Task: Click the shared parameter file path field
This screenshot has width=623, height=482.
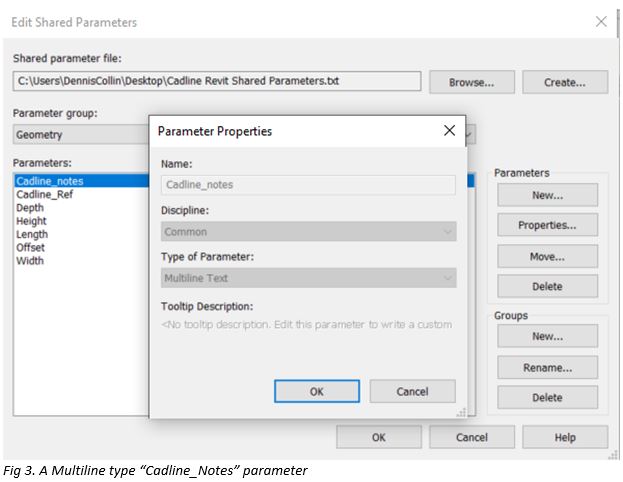Action: pyautogui.click(x=217, y=81)
